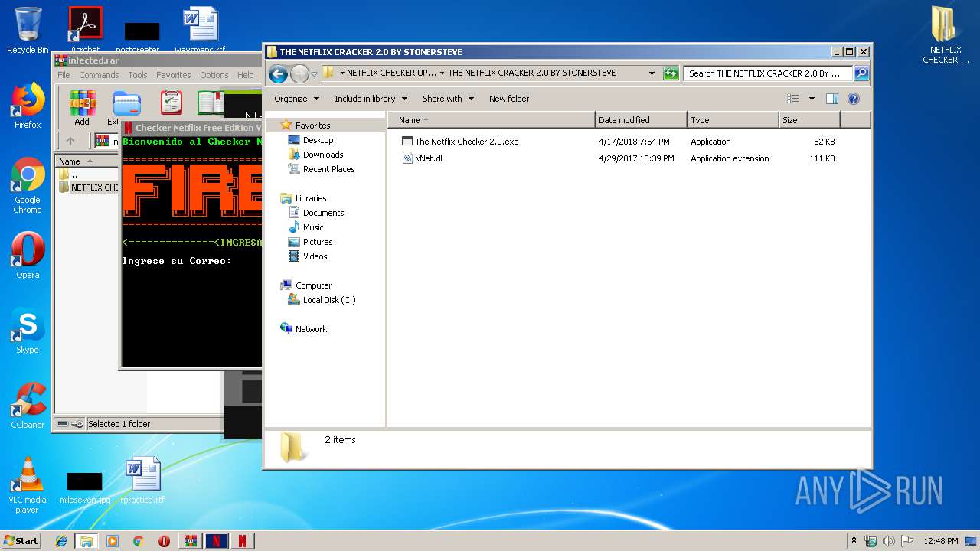980x551 pixels.
Task: Select Downloads in Favorites
Action: (315, 155)
